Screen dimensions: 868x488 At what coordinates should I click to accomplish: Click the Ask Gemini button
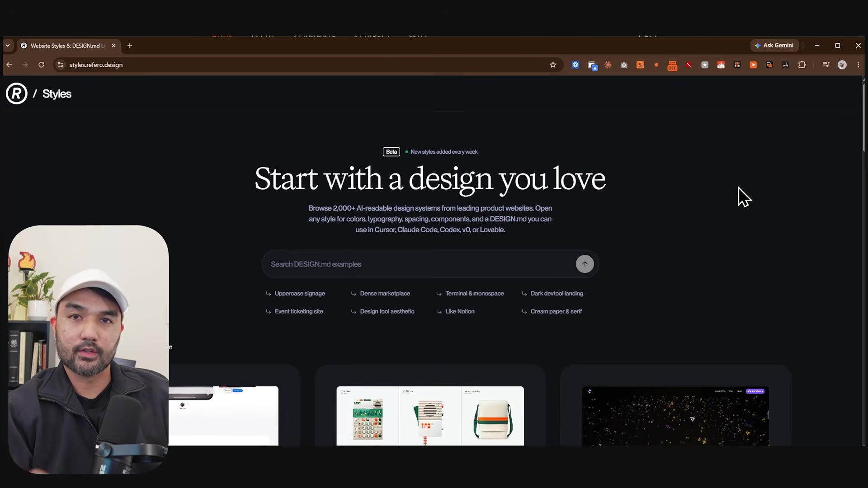pyautogui.click(x=774, y=45)
